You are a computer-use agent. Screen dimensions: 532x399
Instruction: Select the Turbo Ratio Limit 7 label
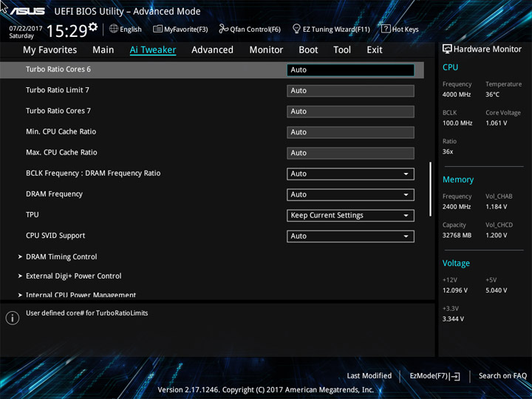click(58, 90)
